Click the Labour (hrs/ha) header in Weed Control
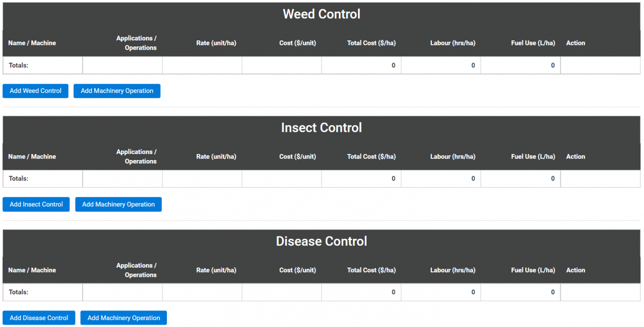644x327 pixels. (x=453, y=43)
